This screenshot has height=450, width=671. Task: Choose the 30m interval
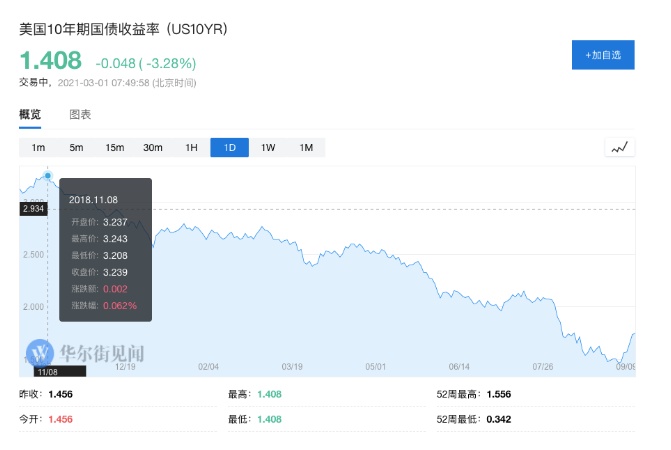[x=153, y=148]
